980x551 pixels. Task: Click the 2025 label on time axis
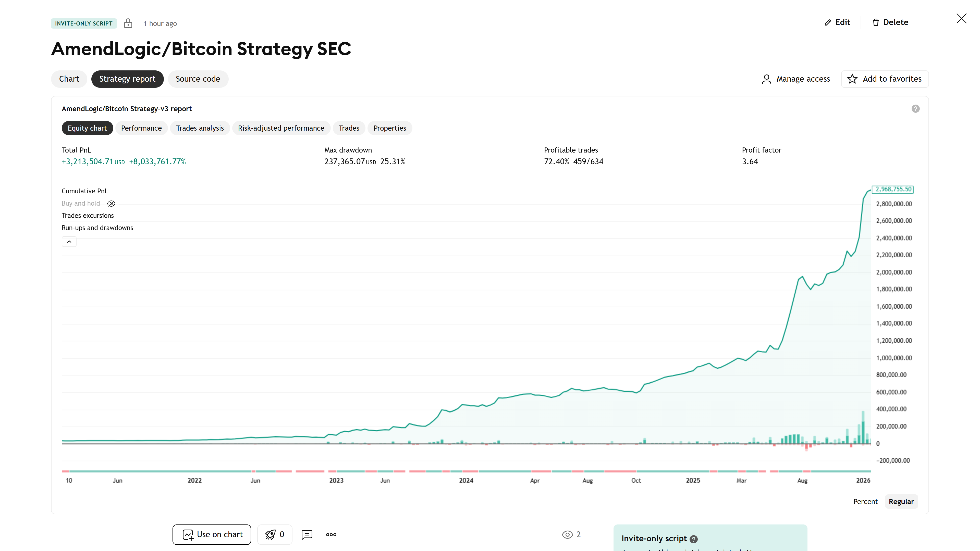[693, 480]
